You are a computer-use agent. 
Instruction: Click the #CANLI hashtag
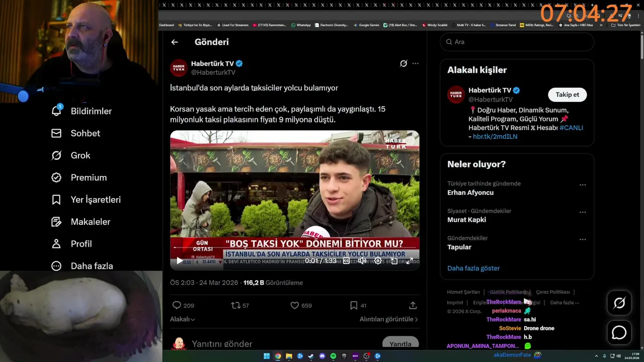(x=571, y=128)
